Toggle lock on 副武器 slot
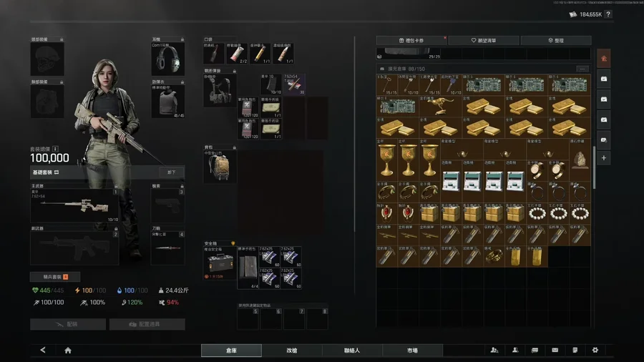 [116, 229]
